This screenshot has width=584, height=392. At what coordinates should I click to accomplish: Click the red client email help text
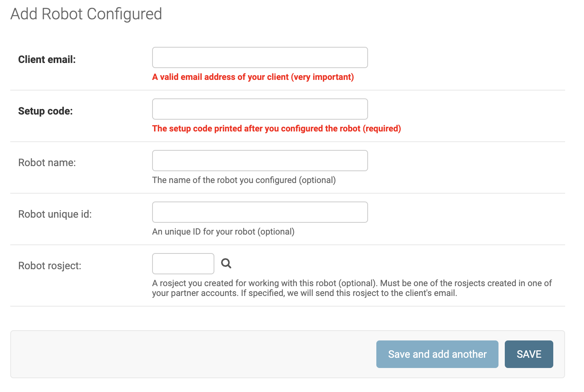click(x=253, y=77)
